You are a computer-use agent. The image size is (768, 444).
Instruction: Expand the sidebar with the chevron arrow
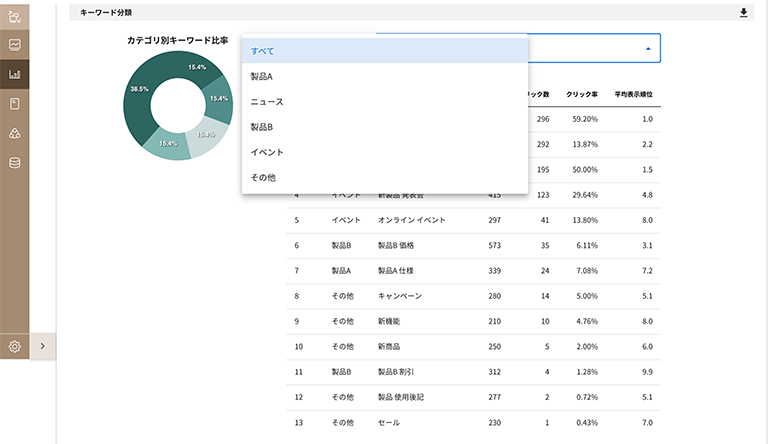coord(43,346)
